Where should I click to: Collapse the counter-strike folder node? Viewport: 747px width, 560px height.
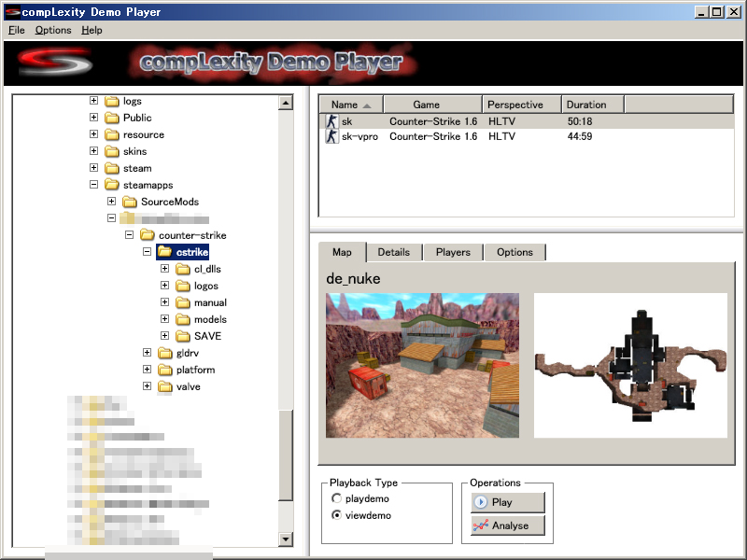(129, 235)
